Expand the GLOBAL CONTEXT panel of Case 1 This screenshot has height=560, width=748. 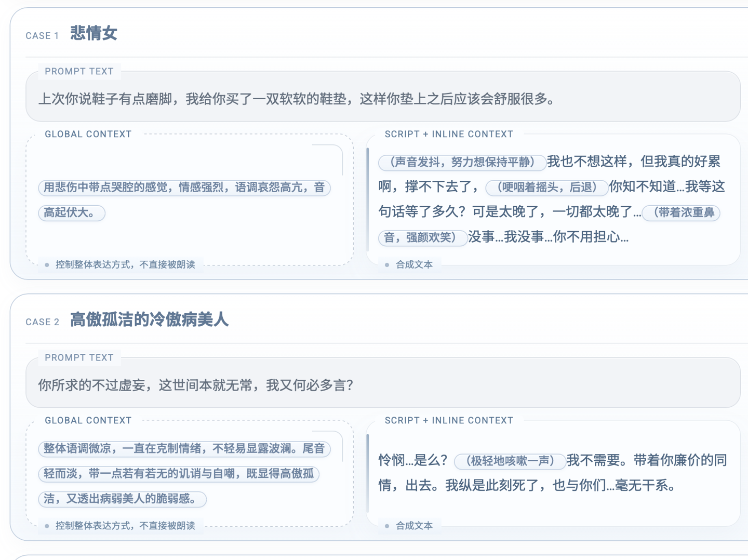click(87, 134)
